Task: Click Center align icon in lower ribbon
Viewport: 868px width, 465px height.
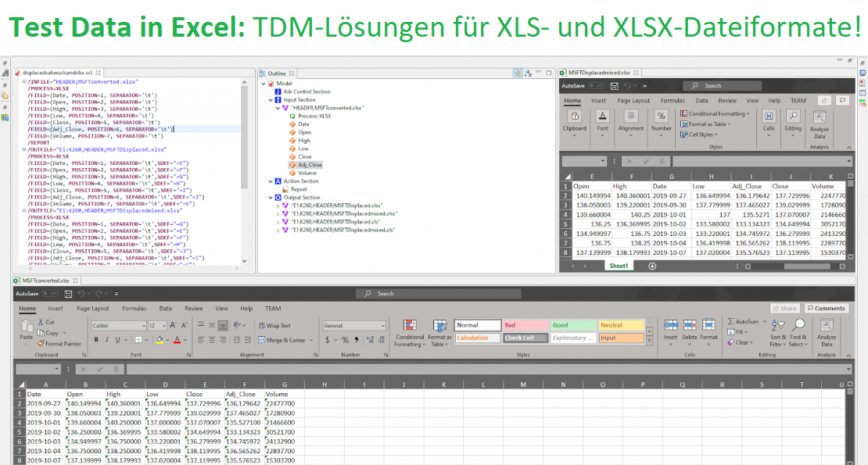Action: pyautogui.click(x=211, y=339)
